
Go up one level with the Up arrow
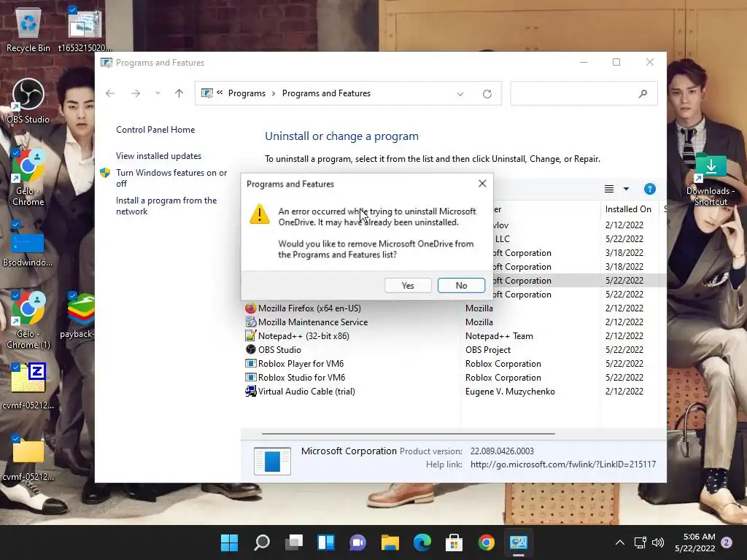(x=179, y=93)
